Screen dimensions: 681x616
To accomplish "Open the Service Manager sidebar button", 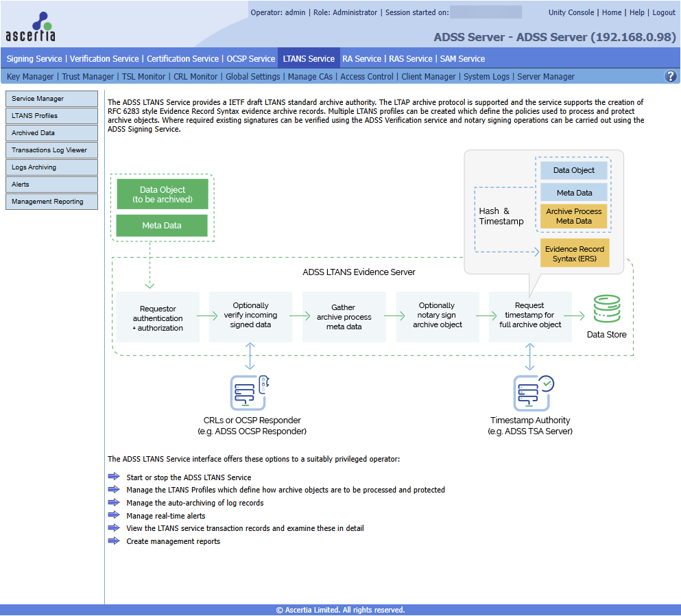I will click(51, 99).
